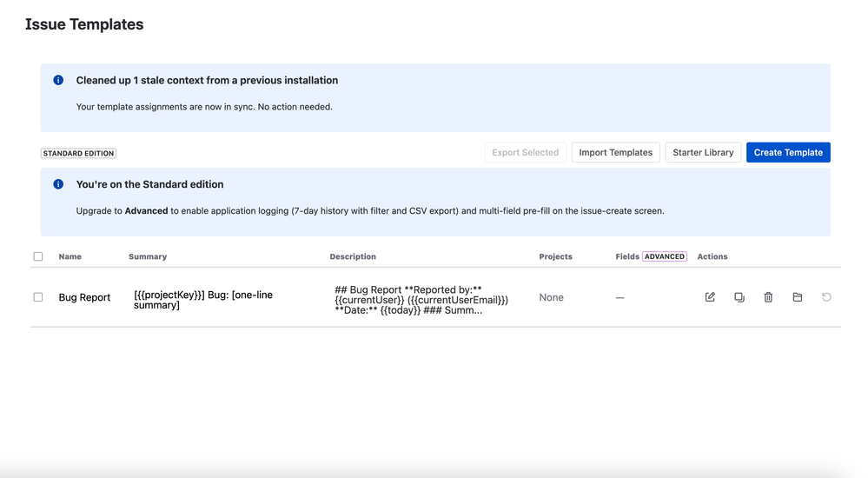This screenshot has height=478, width=868.
Task: Click the Summary column header
Action: pos(148,256)
